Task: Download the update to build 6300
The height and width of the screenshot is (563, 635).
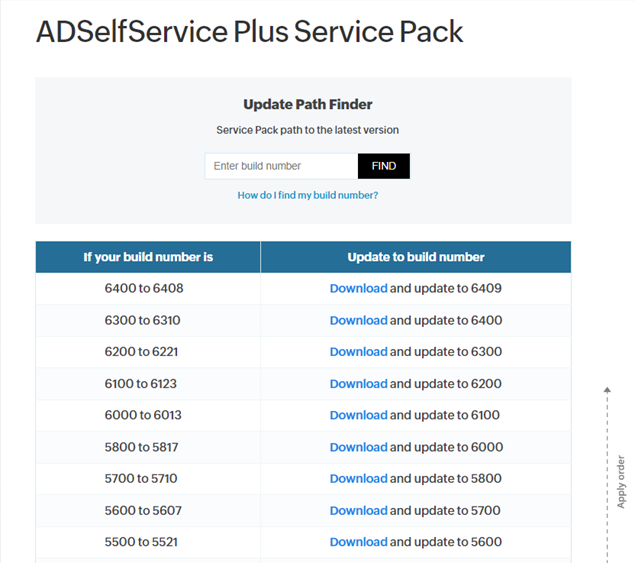Action: point(358,352)
